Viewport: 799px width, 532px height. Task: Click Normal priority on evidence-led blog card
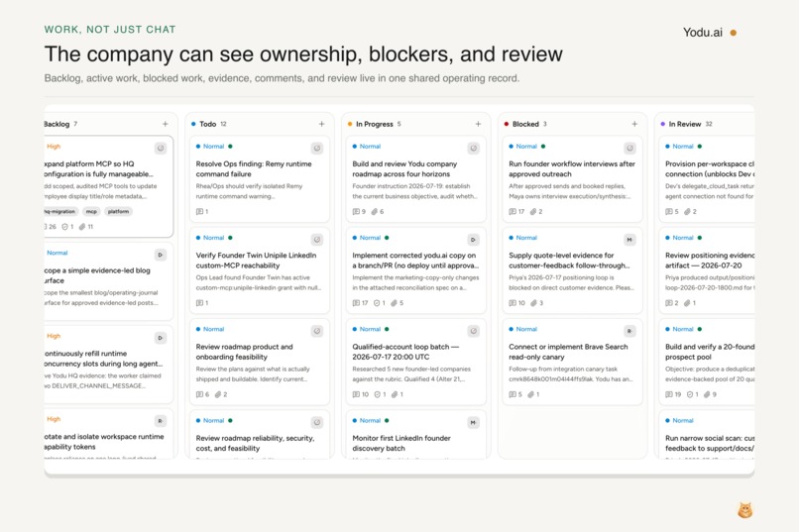point(57,253)
